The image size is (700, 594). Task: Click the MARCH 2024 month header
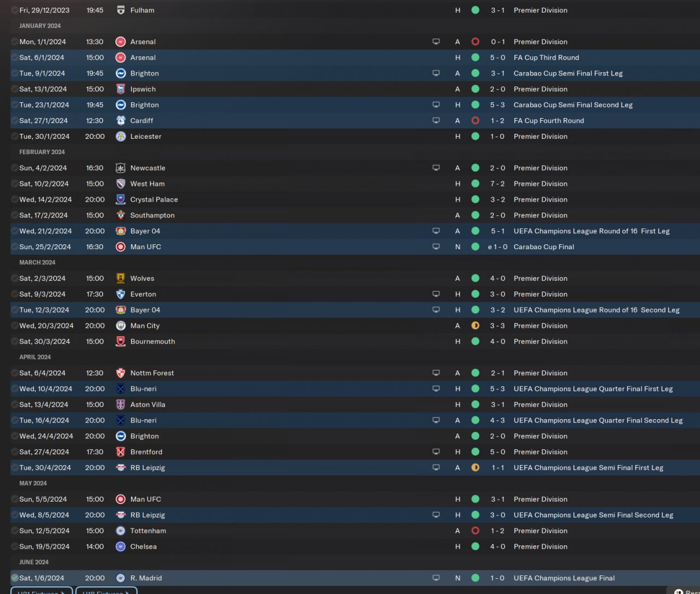point(37,263)
